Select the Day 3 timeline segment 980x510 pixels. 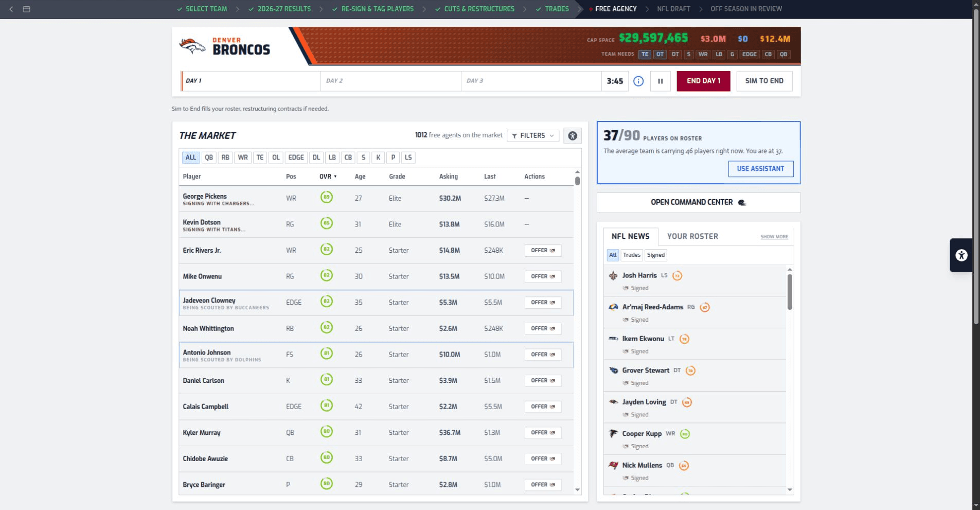531,81
